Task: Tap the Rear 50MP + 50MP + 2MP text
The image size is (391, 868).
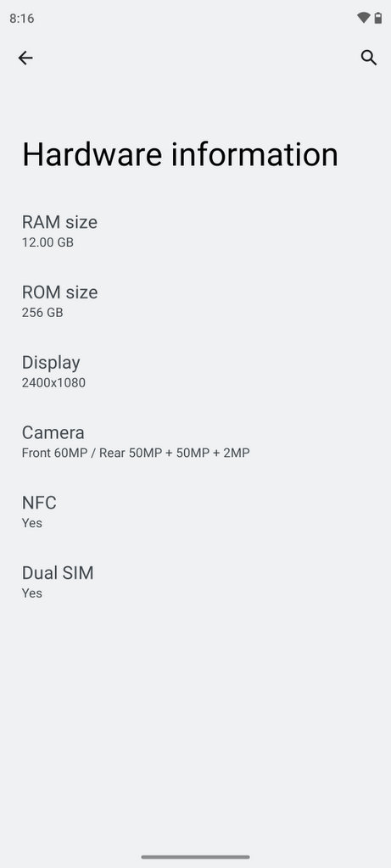Action: click(175, 453)
